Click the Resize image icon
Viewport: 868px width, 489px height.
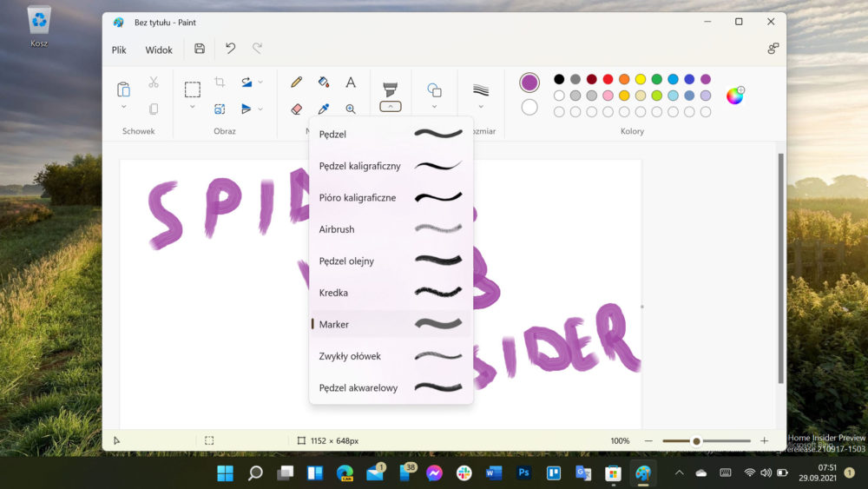pyautogui.click(x=220, y=109)
